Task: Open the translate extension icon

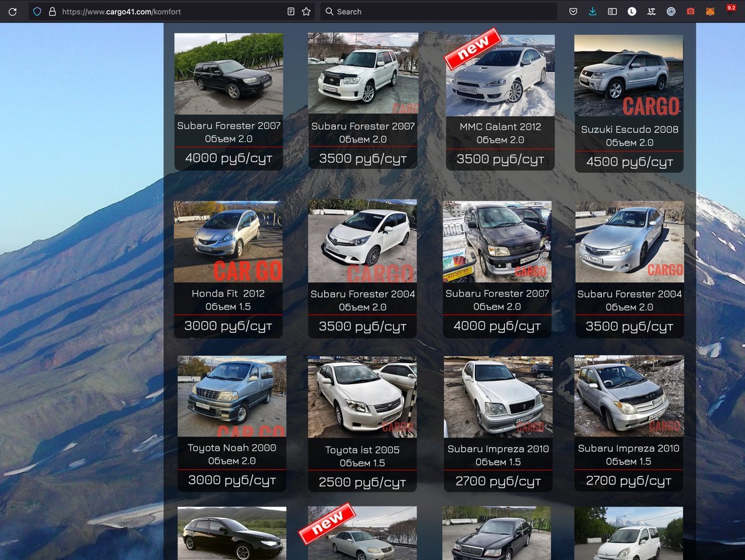Action: click(x=651, y=12)
